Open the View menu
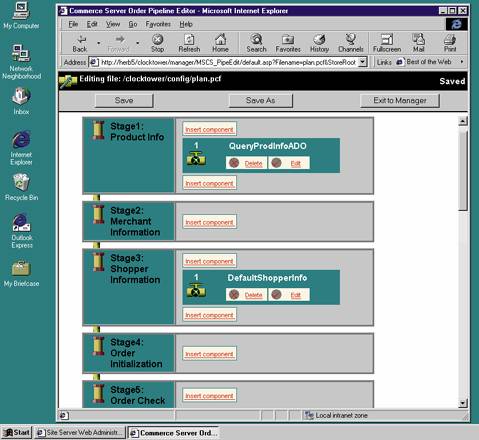The height and width of the screenshot is (440, 479). coord(113,24)
